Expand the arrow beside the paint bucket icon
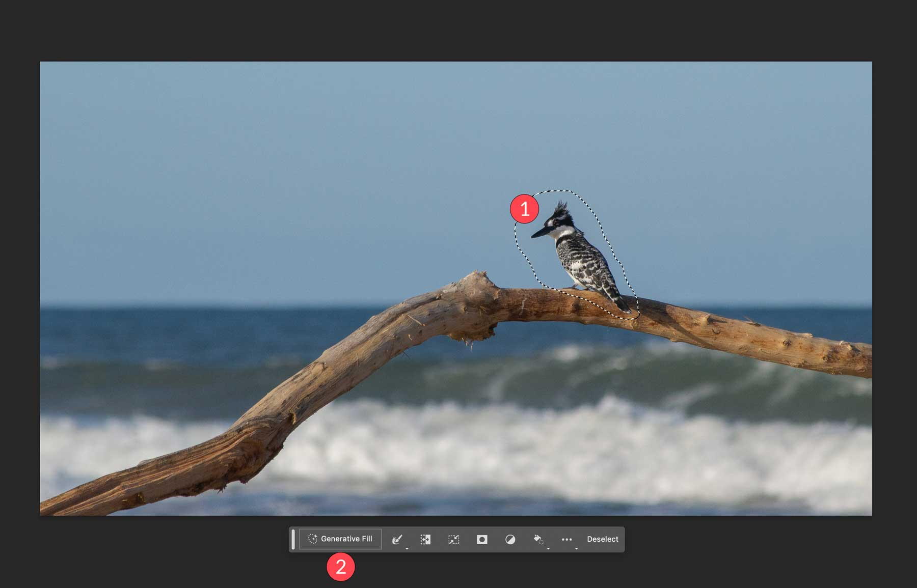 [548, 548]
